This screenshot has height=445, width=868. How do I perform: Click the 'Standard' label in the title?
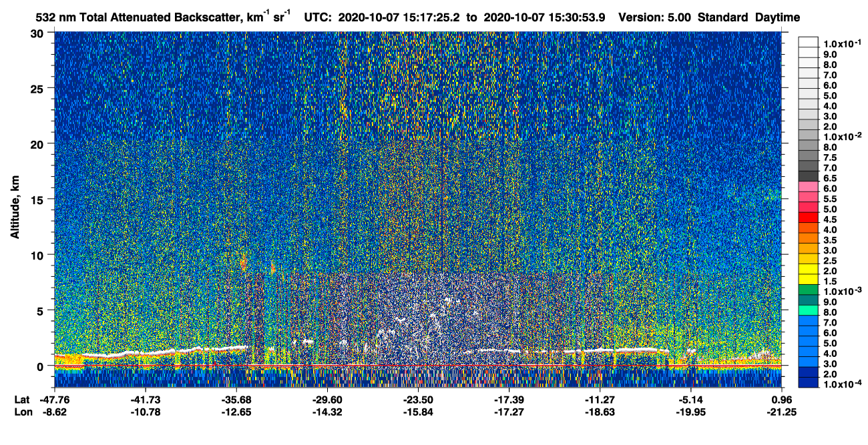coord(723,17)
